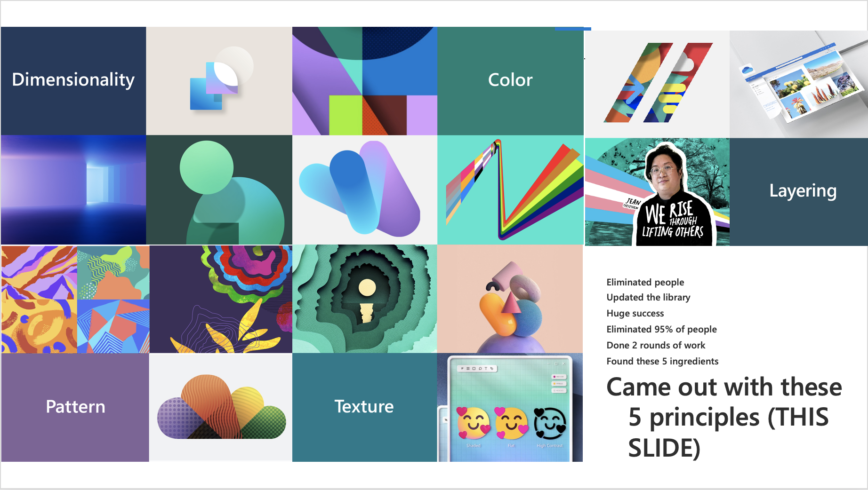Click the 'Huge success' text line
Viewport: 868px width, 490px height.
click(x=635, y=313)
